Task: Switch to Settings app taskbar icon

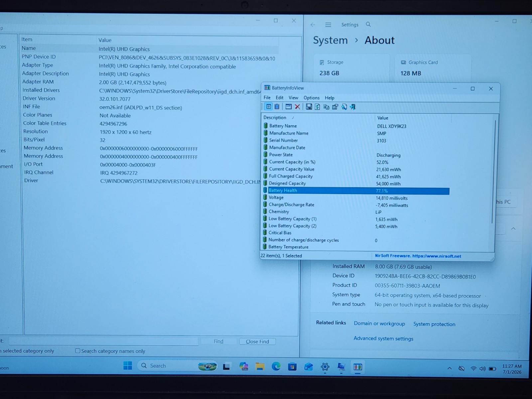Action: coord(325,367)
